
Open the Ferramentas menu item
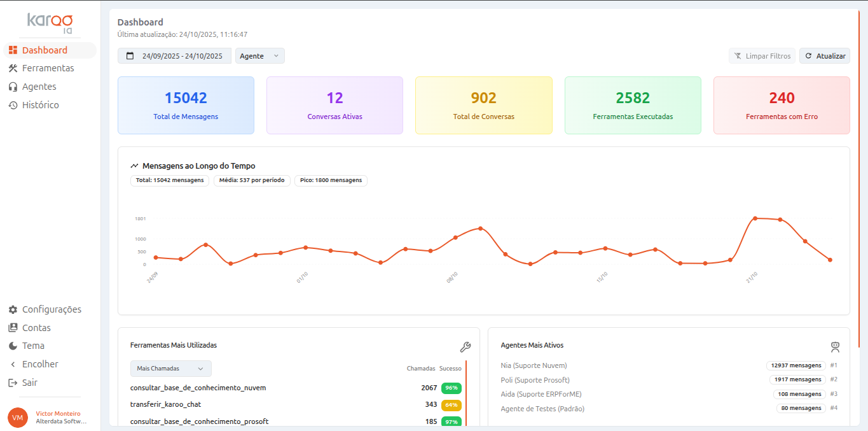(48, 68)
